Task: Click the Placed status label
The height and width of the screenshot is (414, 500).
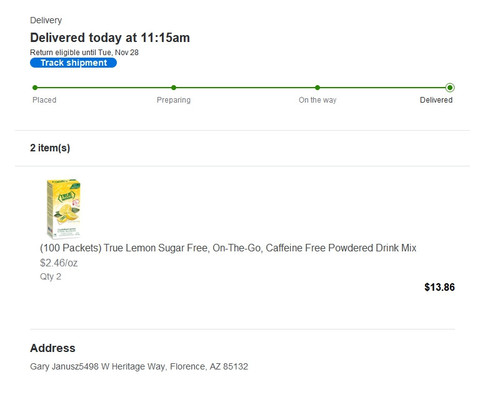Action: pos(44,100)
